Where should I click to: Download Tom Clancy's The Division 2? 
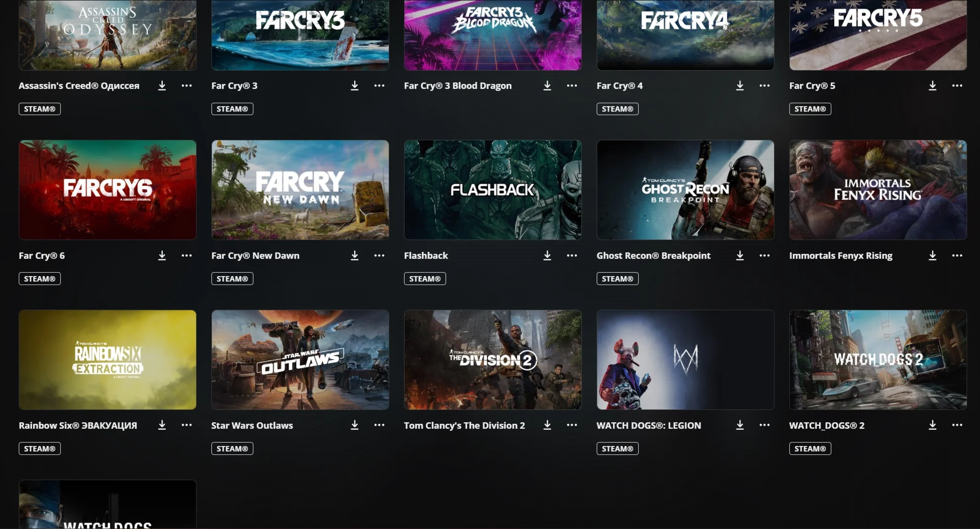click(547, 425)
